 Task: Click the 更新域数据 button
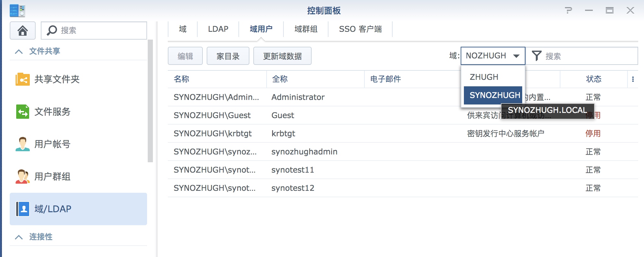[282, 56]
